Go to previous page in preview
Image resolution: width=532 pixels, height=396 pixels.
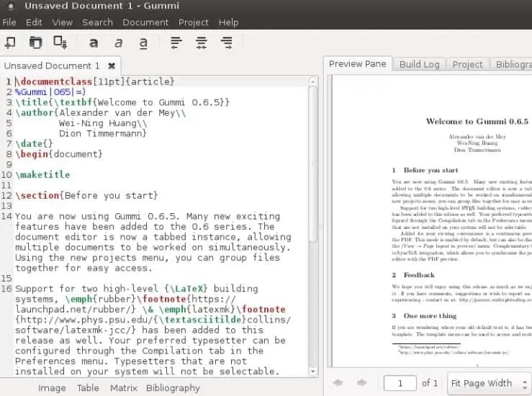point(338,383)
